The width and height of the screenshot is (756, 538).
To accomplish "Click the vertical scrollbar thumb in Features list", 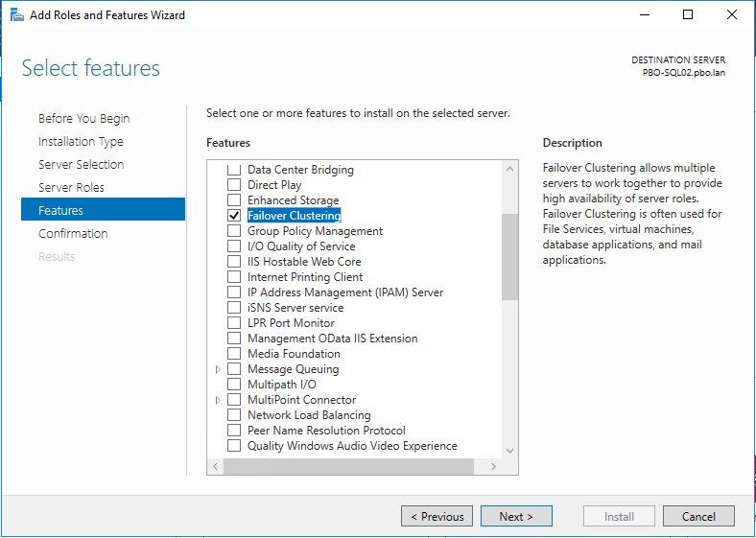I will pos(509,257).
